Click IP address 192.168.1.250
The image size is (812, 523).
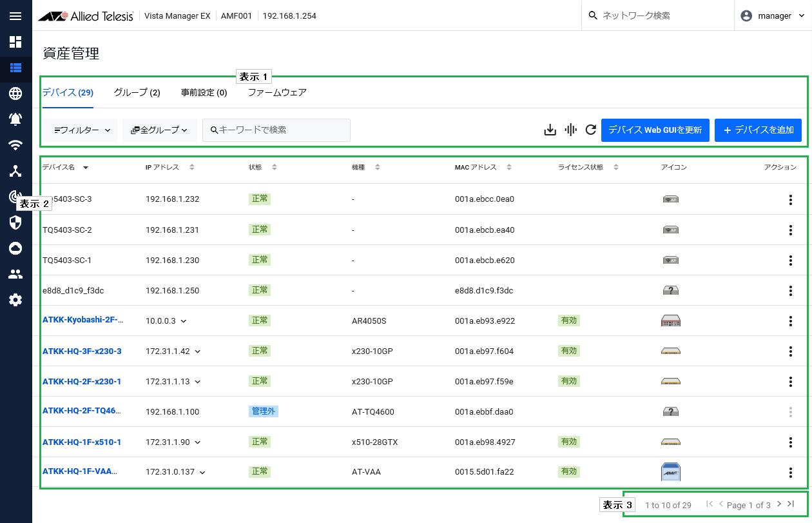coord(172,291)
